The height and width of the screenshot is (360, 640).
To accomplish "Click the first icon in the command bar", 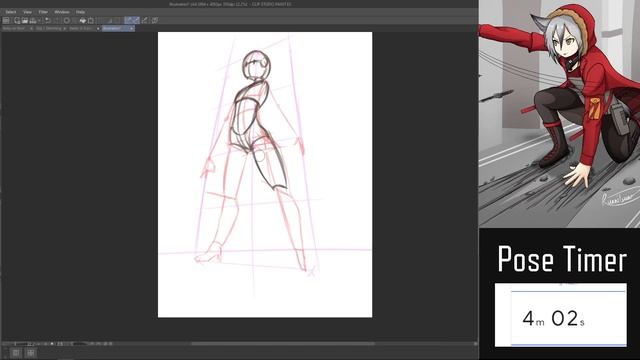I will tap(6, 20).
